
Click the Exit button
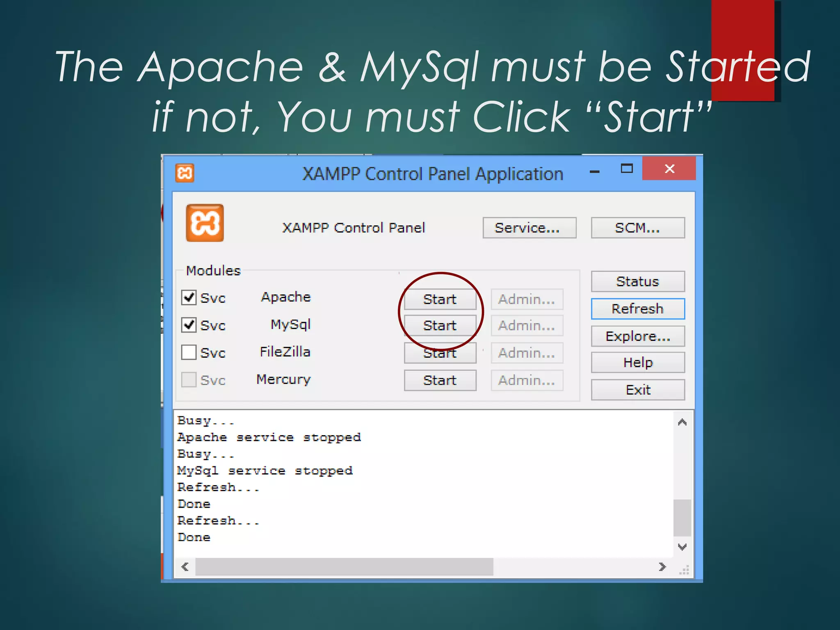pos(638,390)
